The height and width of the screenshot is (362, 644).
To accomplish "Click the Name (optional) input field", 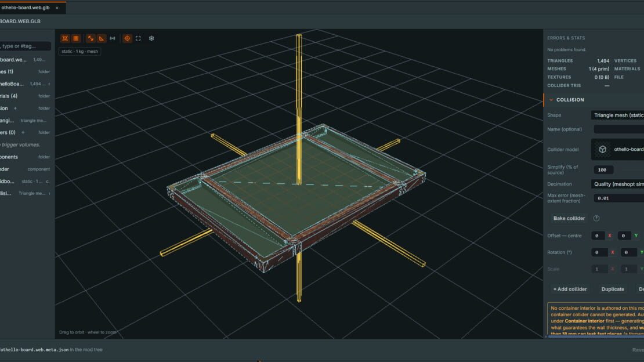I will click(619, 129).
